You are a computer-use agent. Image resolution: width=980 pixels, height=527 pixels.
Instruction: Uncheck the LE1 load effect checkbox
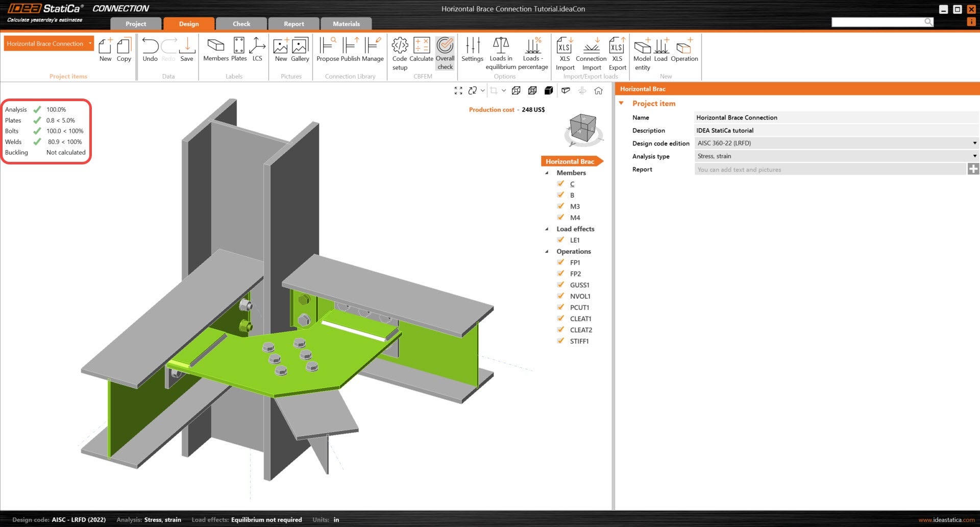(561, 240)
